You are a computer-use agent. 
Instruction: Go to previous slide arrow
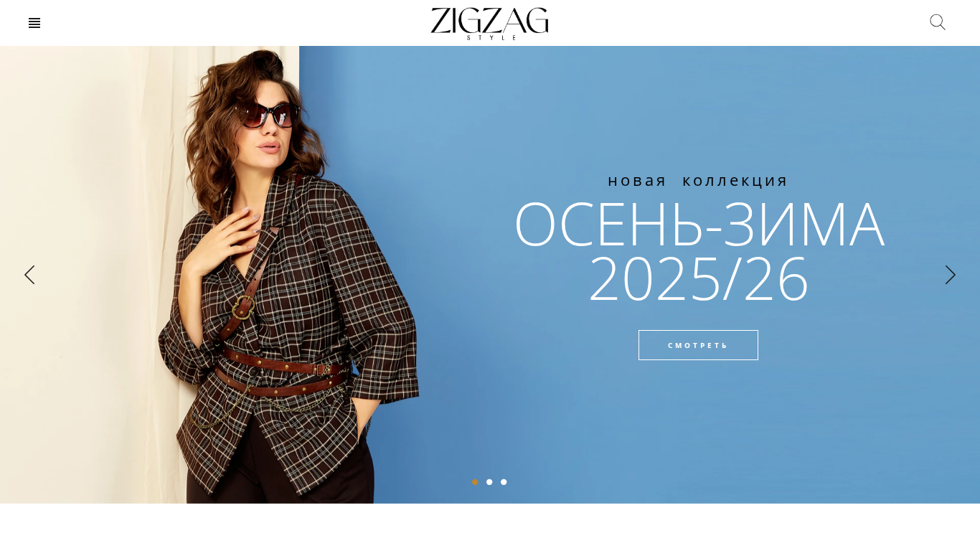click(29, 275)
